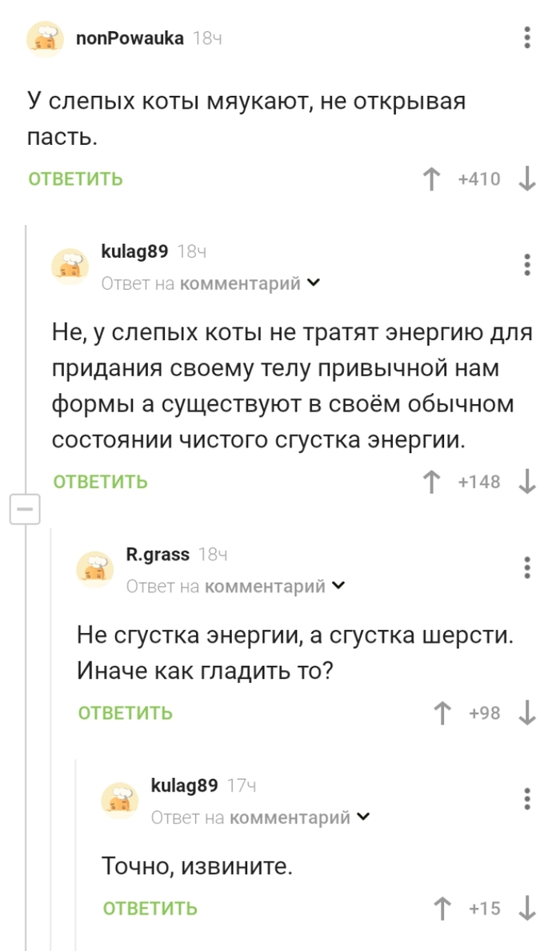560x951 pixels.
Task: Open nonPowauka's profile by username
Action: tap(129, 38)
